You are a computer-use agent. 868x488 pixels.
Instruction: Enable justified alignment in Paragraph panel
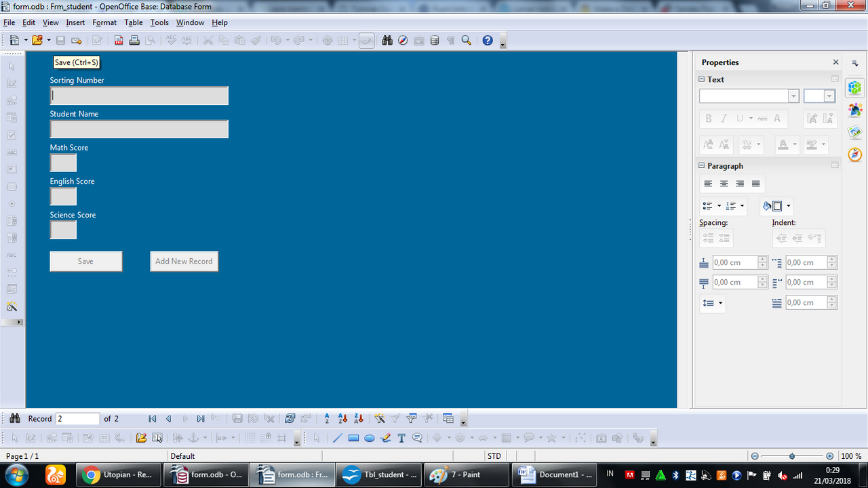[755, 183]
